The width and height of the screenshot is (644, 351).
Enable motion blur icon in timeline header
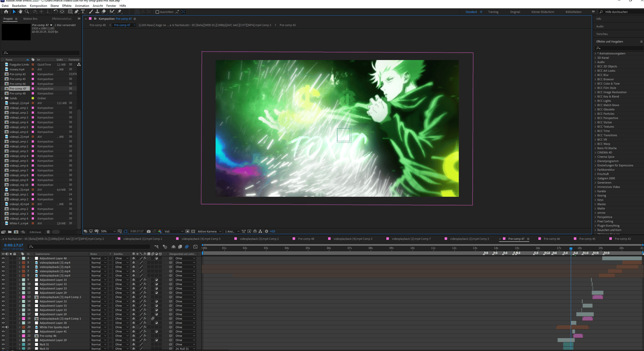point(187,247)
